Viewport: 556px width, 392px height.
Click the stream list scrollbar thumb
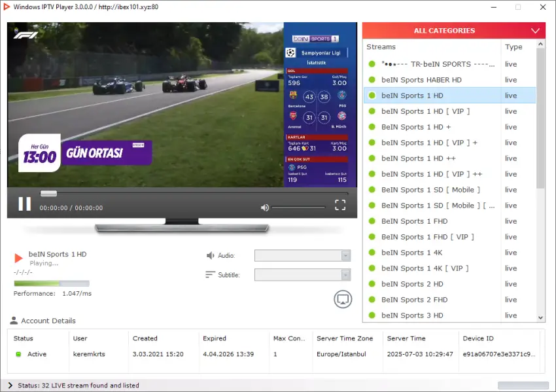pos(540,119)
